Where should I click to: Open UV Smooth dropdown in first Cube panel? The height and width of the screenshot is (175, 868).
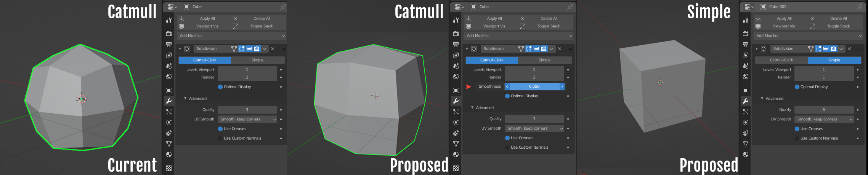247,119
